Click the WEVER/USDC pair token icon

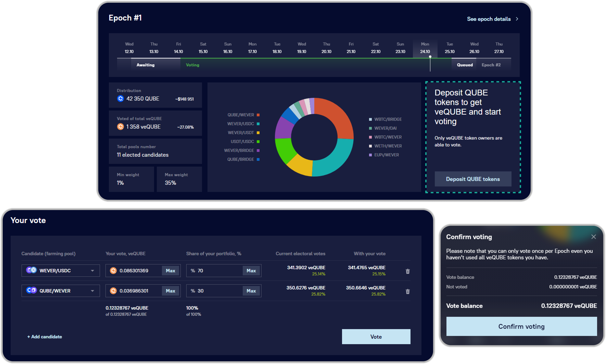31,270
